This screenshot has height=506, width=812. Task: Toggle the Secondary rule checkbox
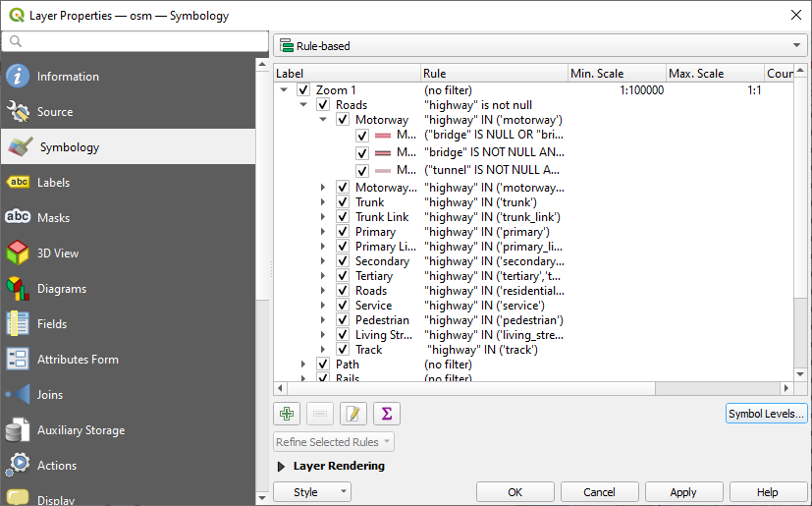[343, 261]
